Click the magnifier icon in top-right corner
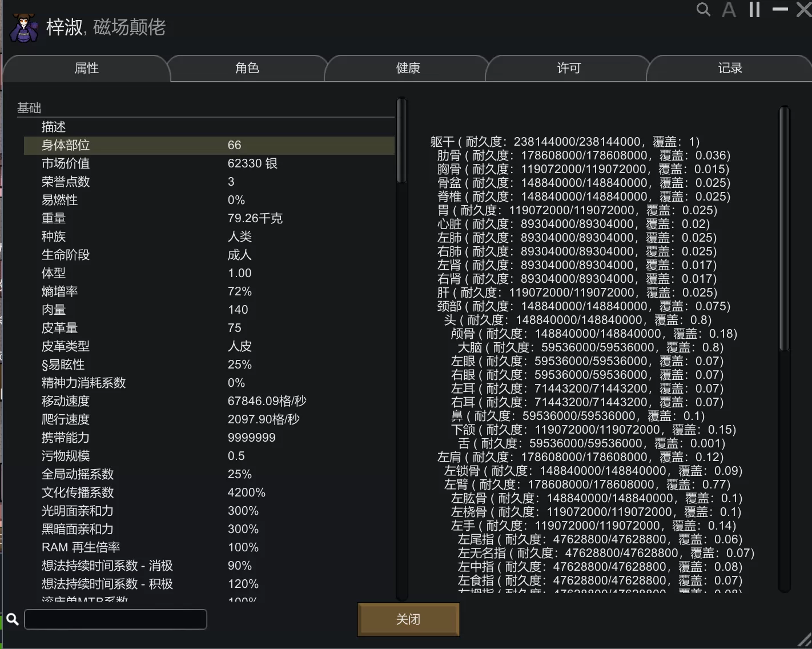Viewport: 812px width, 649px height. coord(704,10)
